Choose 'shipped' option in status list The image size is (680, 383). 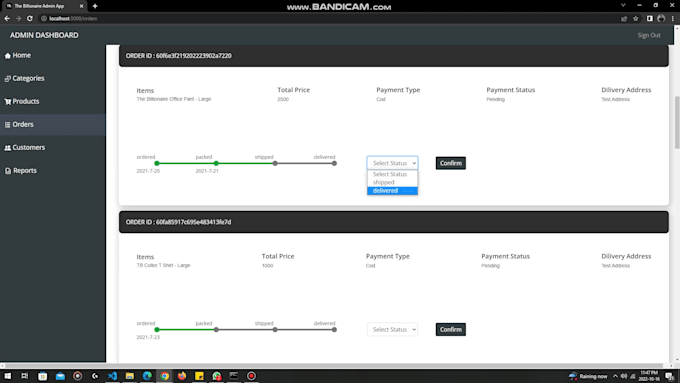[x=392, y=183]
